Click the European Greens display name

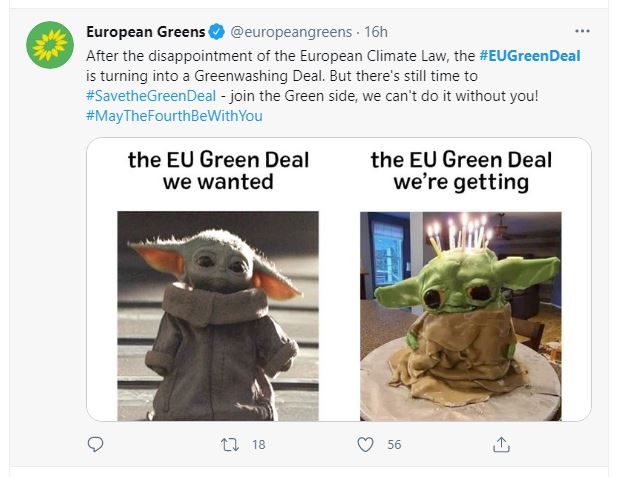(145, 32)
